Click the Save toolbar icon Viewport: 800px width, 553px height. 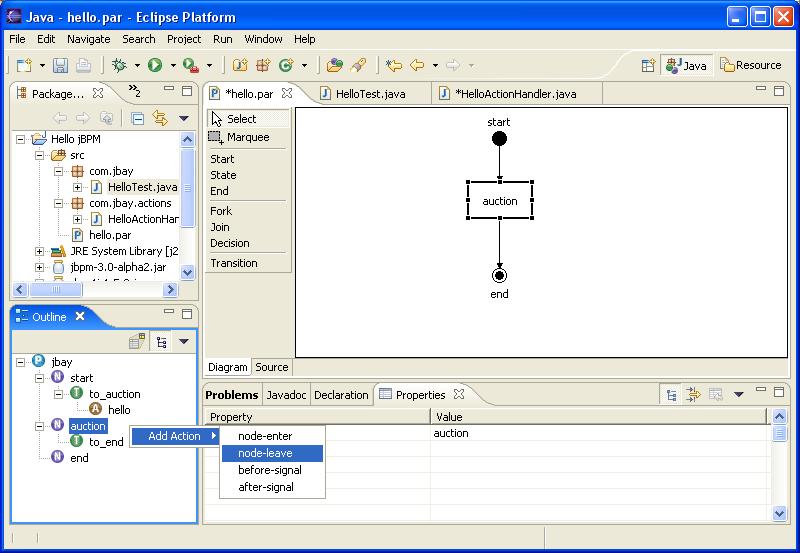pos(60,65)
